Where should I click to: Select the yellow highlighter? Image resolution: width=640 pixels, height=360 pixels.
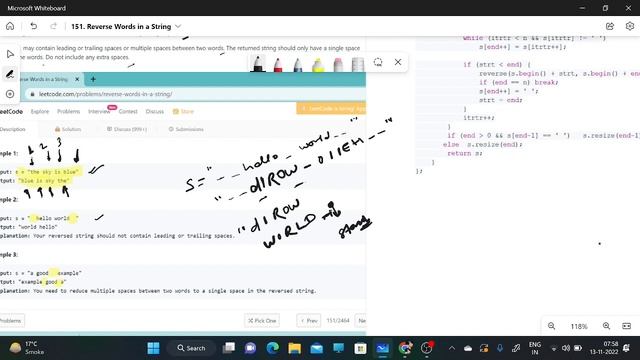(x=318, y=64)
